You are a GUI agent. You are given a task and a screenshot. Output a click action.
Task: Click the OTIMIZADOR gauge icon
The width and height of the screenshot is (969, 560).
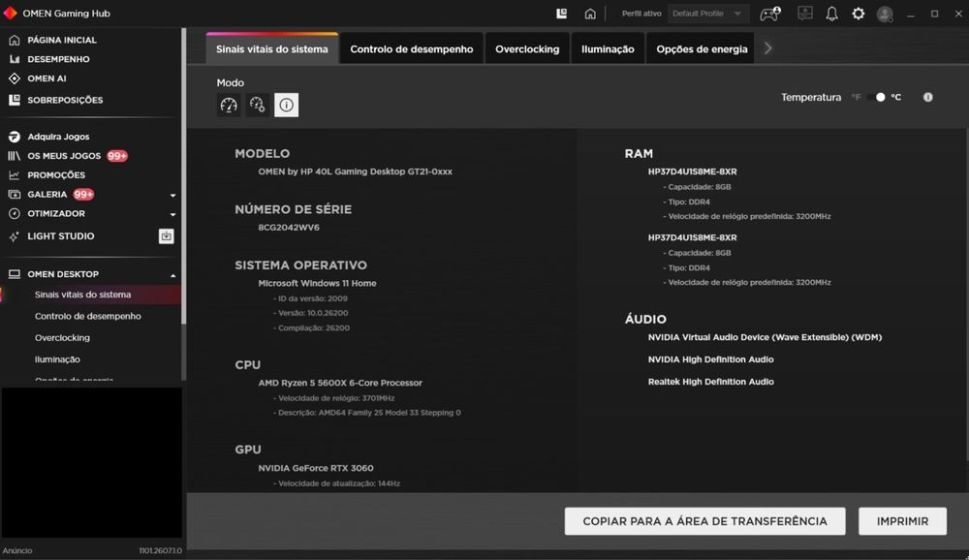[15, 214]
